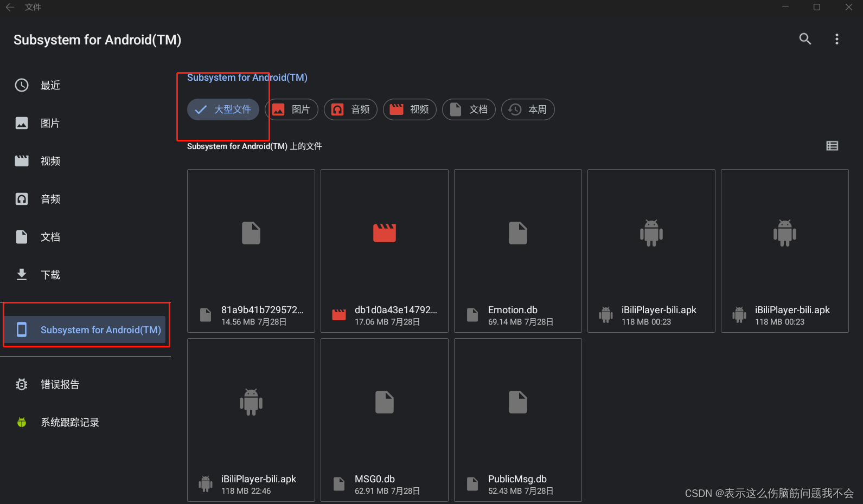Open the three-dot more options menu
Screen dimensions: 863x504
837,39
